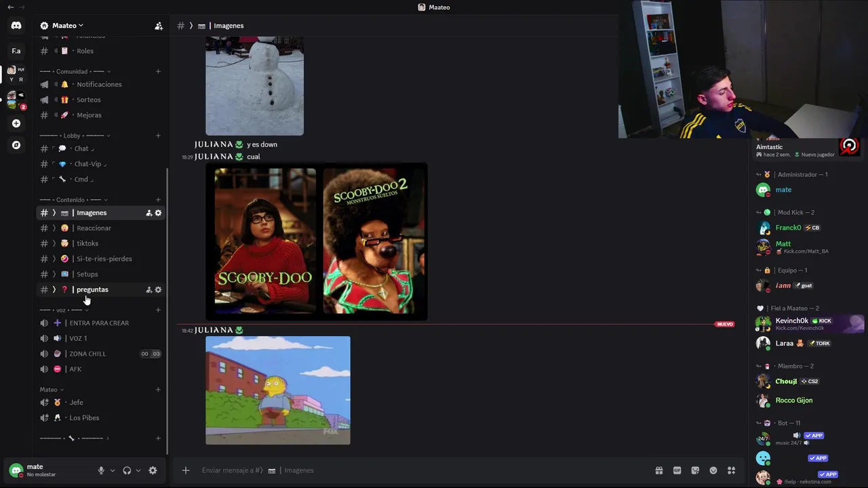Screen dimensions: 868x488
Task: Join ENTRA PARA CREAR voice channel
Action: (101, 323)
